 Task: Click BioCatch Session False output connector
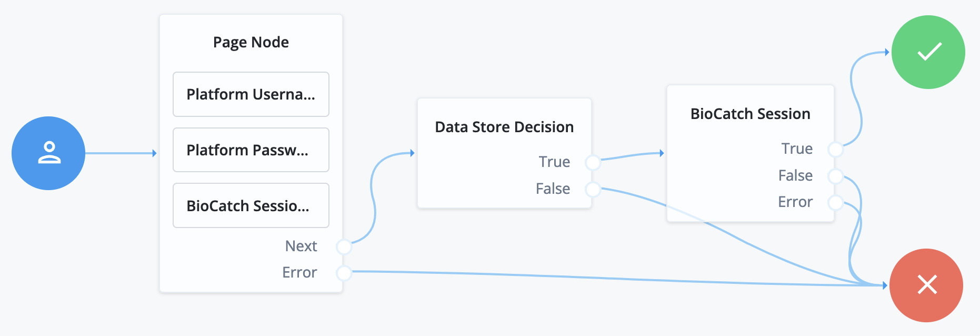(835, 176)
